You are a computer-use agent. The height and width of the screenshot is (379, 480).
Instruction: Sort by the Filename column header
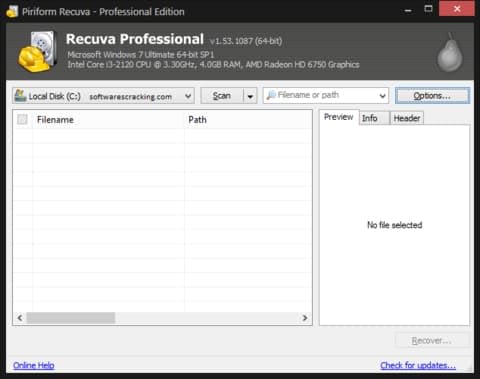(x=108, y=120)
